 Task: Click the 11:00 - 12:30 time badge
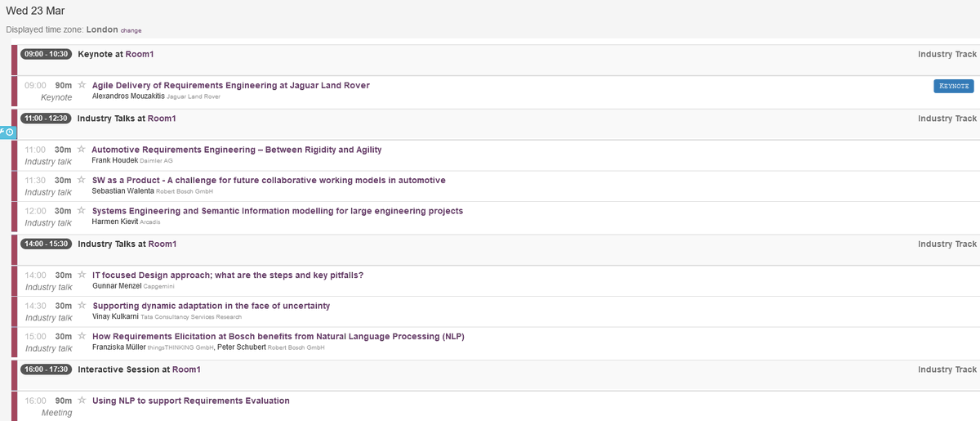(46, 119)
